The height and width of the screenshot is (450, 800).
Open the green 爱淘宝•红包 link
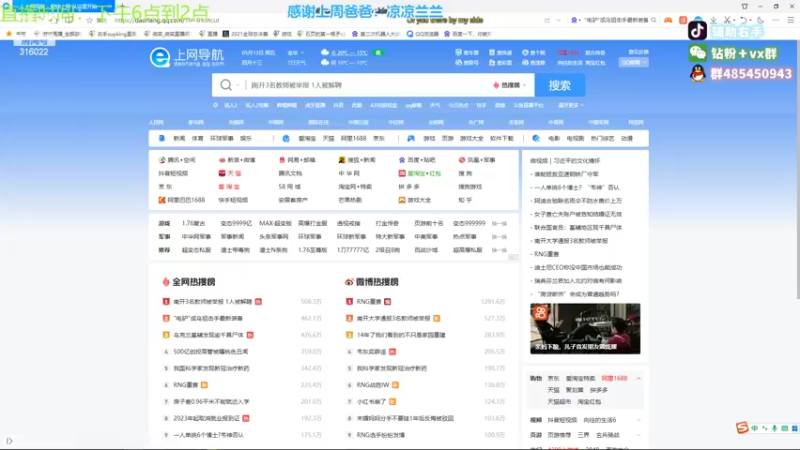click(419, 173)
